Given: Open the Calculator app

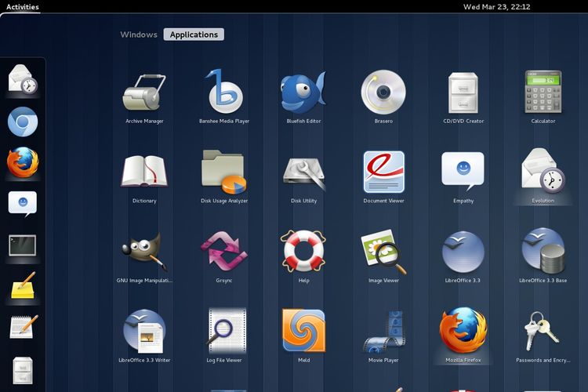Looking at the screenshot, I should coord(543,93).
